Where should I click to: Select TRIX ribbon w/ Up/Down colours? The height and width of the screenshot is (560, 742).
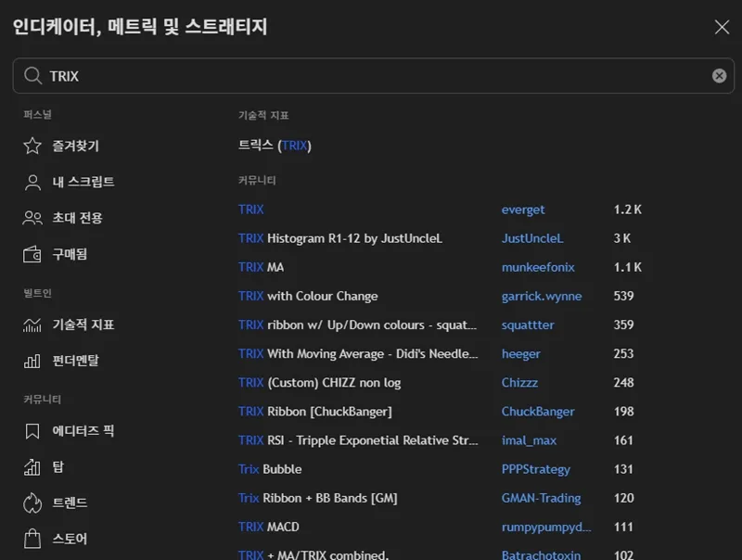point(357,325)
